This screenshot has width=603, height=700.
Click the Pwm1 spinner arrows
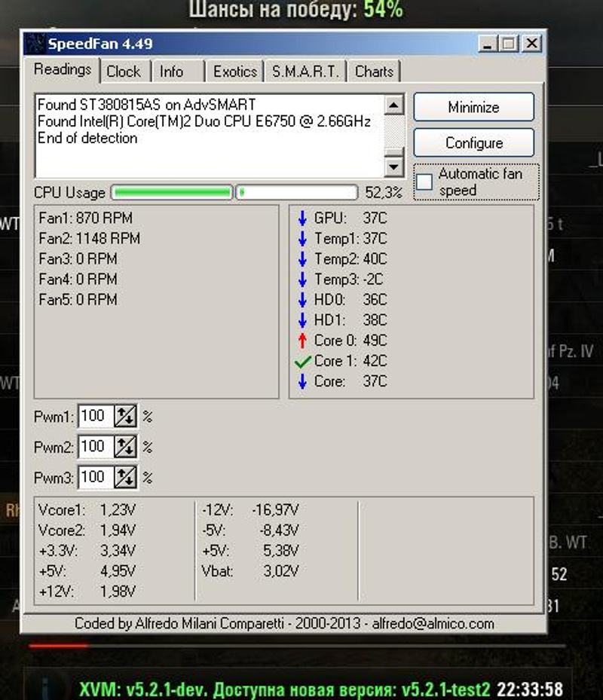(125, 416)
